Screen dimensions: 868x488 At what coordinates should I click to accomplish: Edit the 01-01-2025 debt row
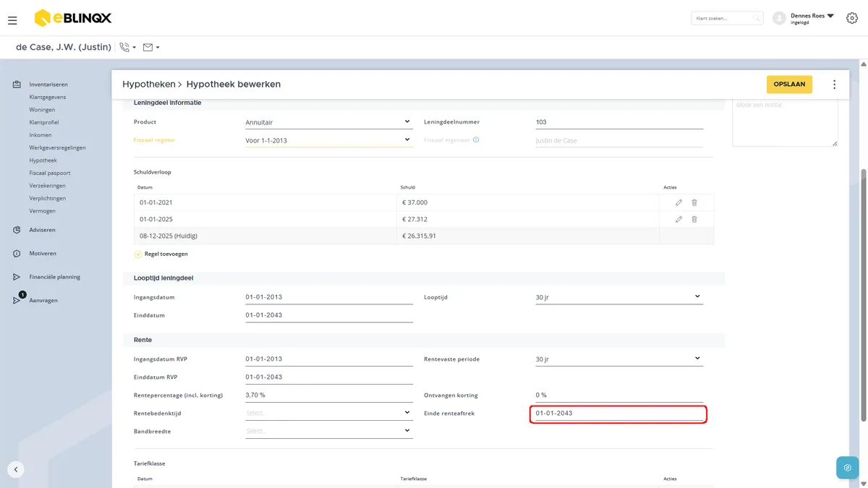pyautogui.click(x=678, y=219)
